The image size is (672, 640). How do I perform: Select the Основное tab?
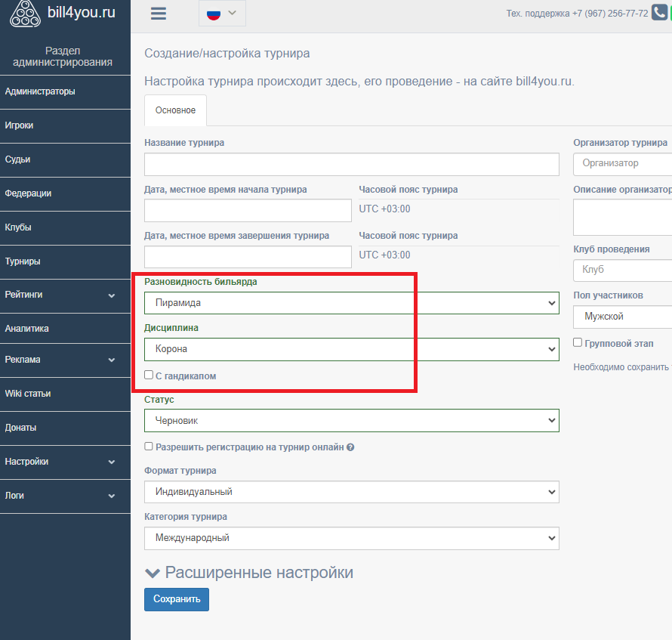click(x=175, y=110)
